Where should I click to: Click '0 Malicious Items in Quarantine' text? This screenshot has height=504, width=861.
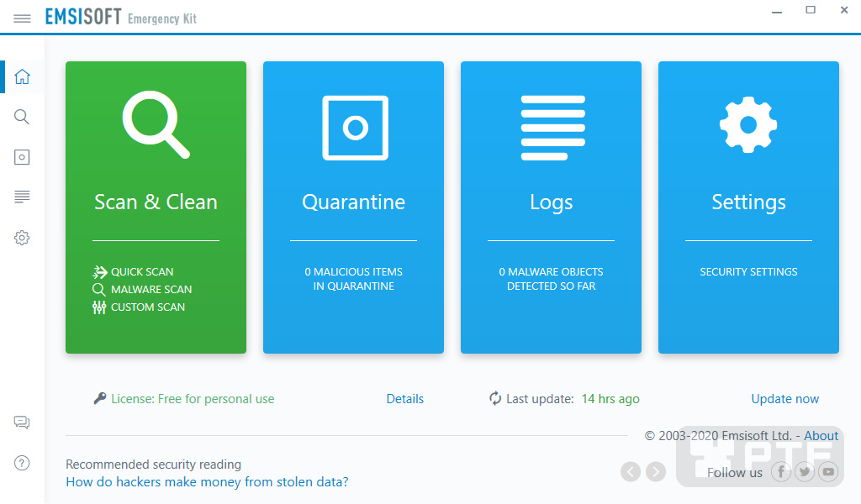(x=354, y=279)
